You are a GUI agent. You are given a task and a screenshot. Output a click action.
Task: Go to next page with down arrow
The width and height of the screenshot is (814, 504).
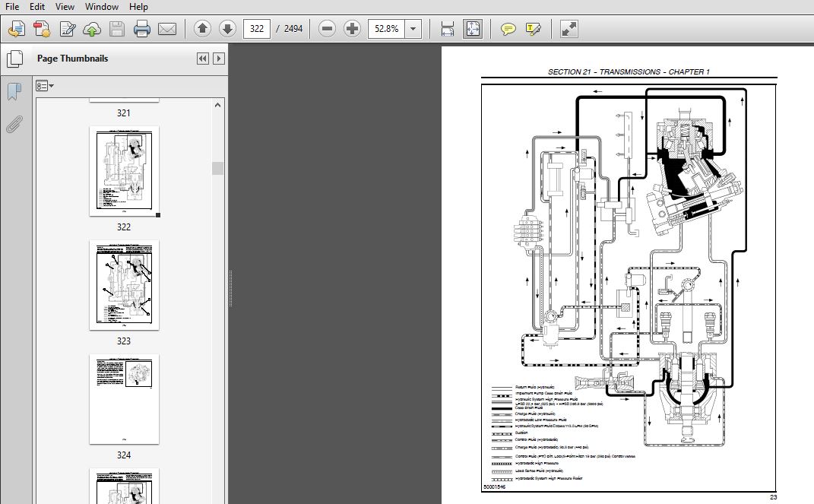click(227, 29)
